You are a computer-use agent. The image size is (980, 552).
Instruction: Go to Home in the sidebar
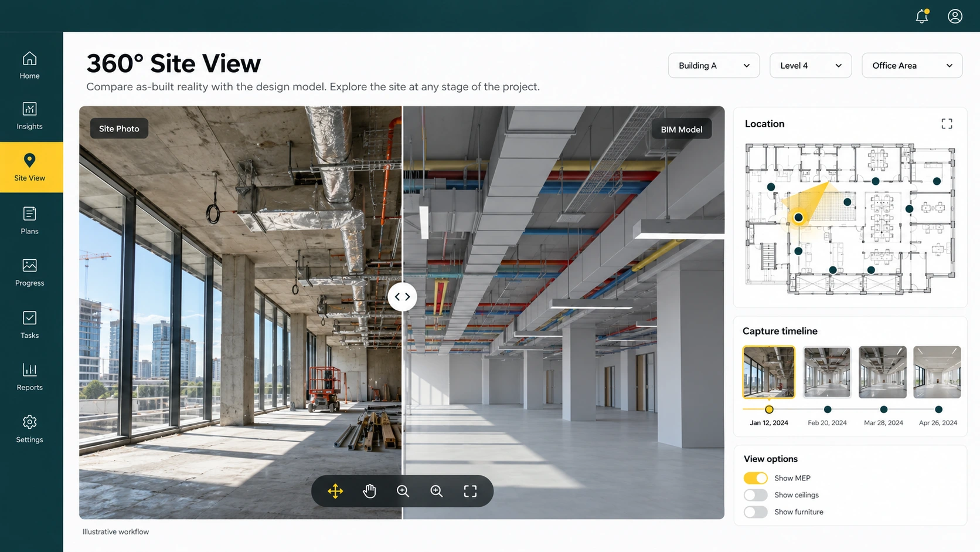pyautogui.click(x=29, y=65)
